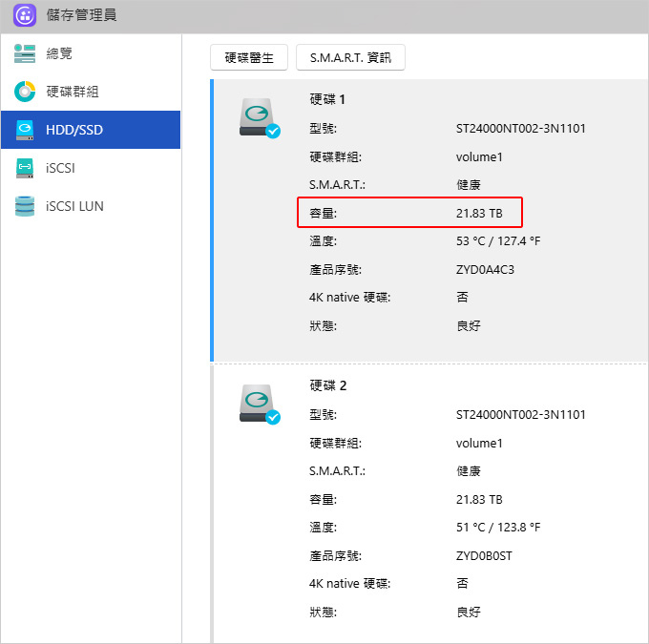The width and height of the screenshot is (649, 644).
Task: Click the 硬碟群組 pie chart icon
Action: (25, 92)
